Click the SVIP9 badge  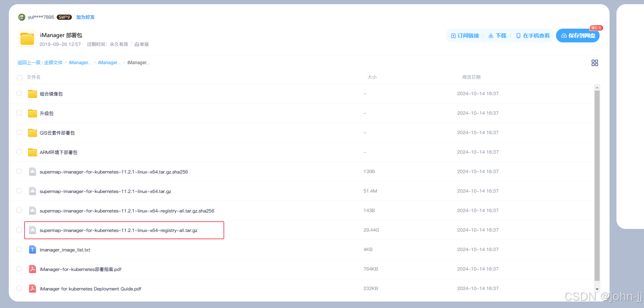coord(64,17)
